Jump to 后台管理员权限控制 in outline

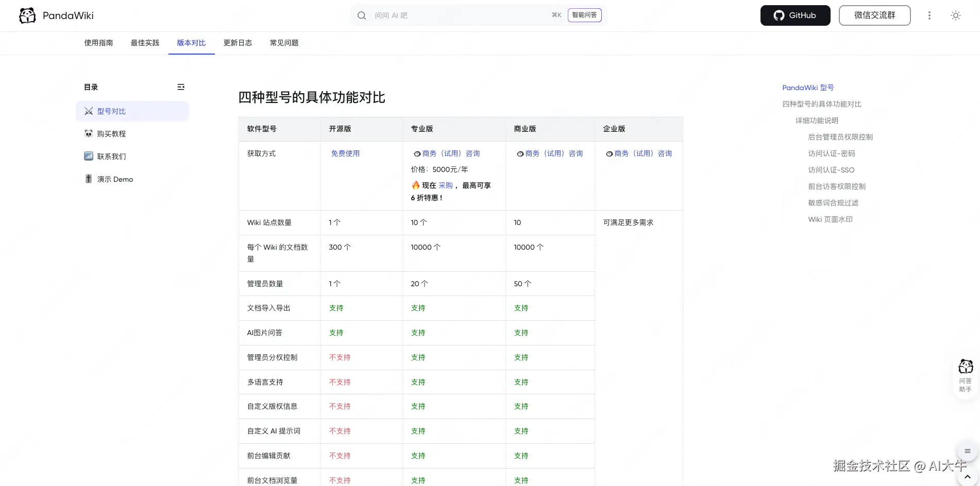pos(840,137)
